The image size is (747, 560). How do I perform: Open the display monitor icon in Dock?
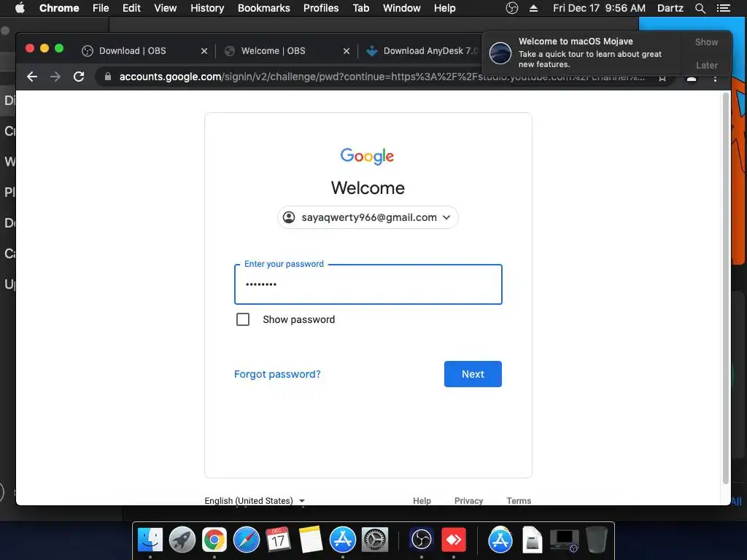click(x=565, y=540)
